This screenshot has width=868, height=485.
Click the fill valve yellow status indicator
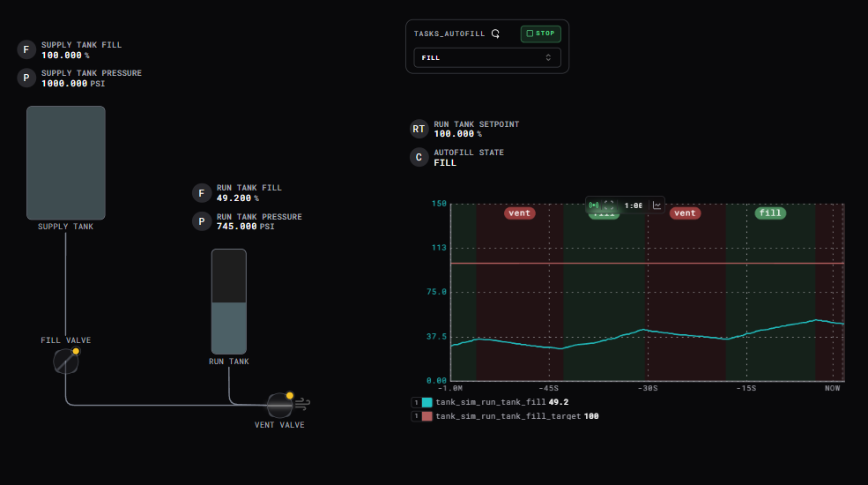[x=77, y=351]
